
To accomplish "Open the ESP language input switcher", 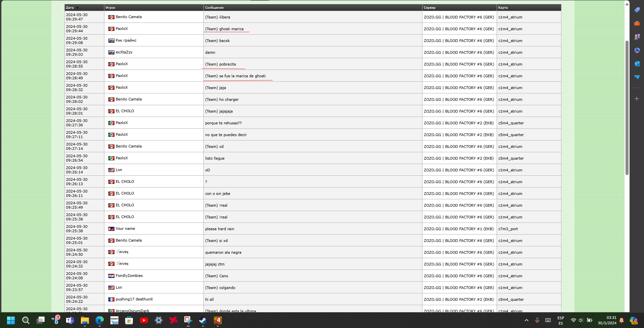I will pos(560,320).
